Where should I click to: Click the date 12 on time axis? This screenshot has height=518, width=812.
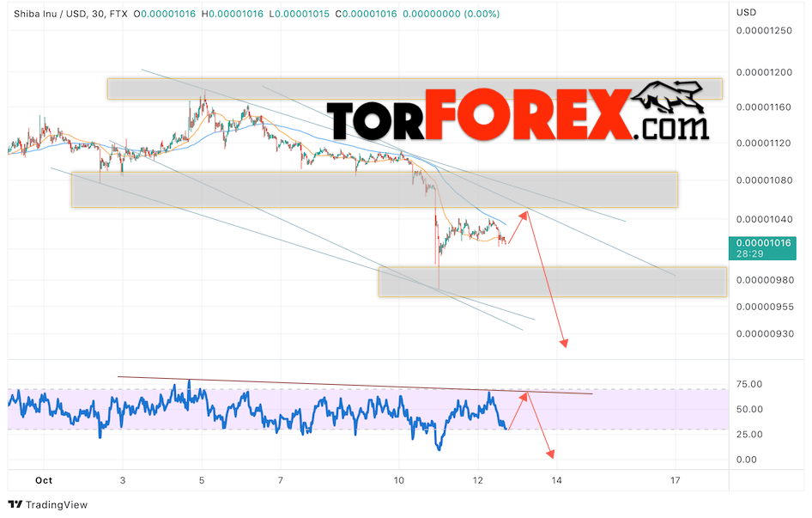[x=477, y=481]
